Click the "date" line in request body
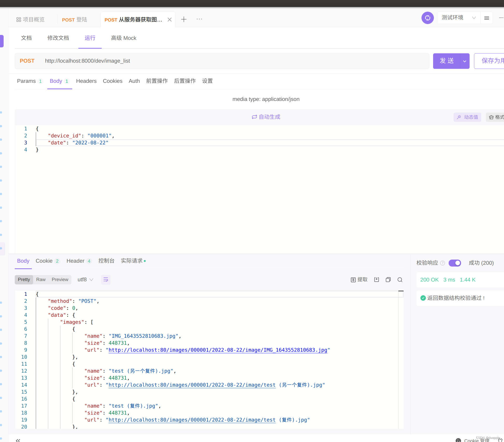This screenshot has height=442, width=504. tap(78, 143)
